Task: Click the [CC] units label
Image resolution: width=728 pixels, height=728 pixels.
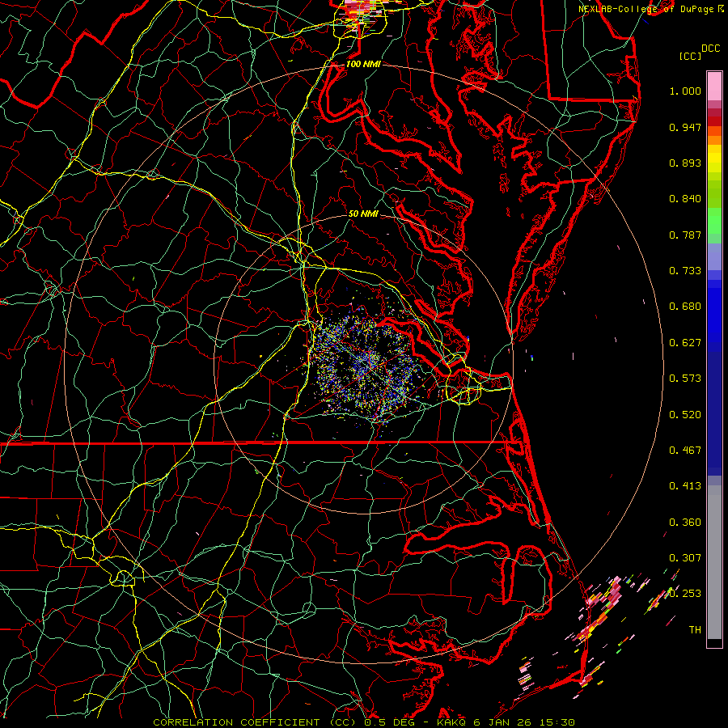Action: [691, 56]
